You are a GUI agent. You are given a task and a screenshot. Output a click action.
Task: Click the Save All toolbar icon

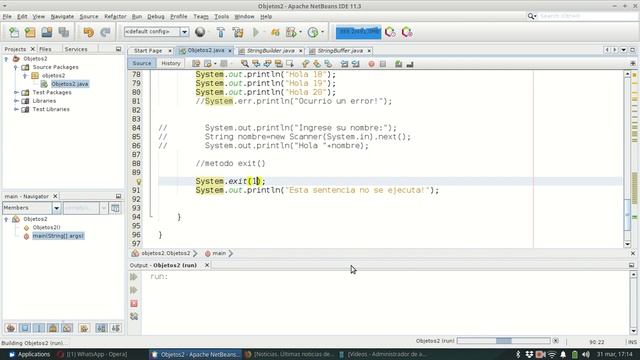coord(64,32)
